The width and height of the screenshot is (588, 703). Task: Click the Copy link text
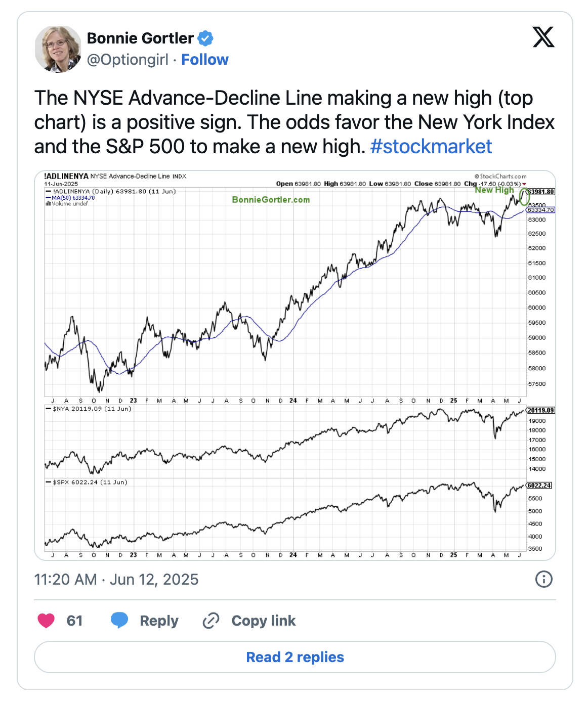pyautogui.click(x=263, y=621)
